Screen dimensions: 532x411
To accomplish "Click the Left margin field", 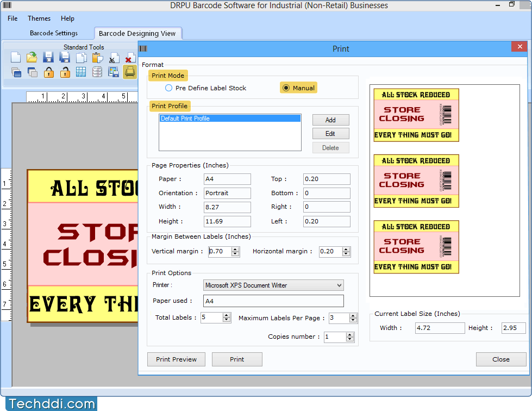I will coord(327,221).
